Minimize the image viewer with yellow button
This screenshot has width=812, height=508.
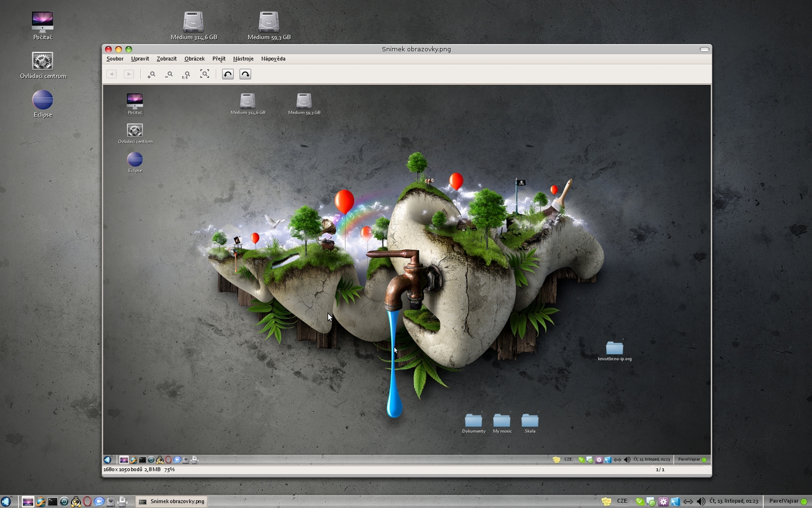118,50
